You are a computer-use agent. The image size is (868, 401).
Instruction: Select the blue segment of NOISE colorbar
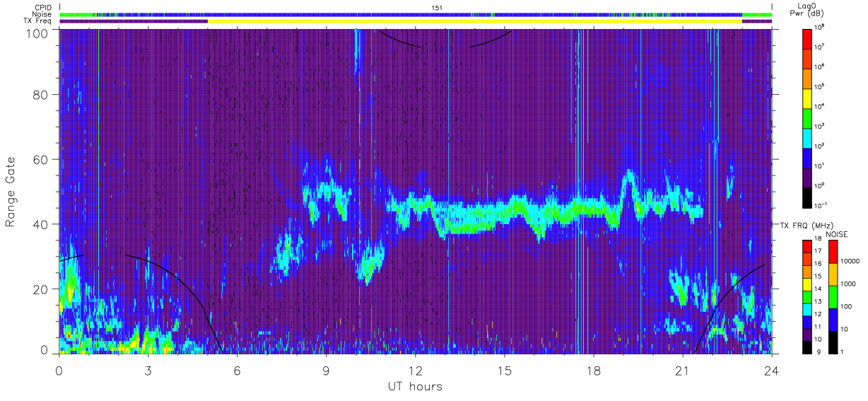coord(832,320)
